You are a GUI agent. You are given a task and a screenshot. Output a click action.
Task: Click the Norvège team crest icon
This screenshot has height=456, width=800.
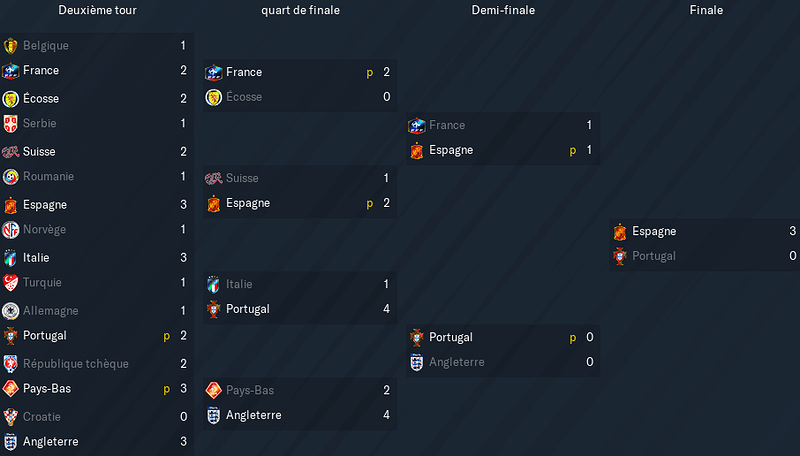(x=10, y=230)
